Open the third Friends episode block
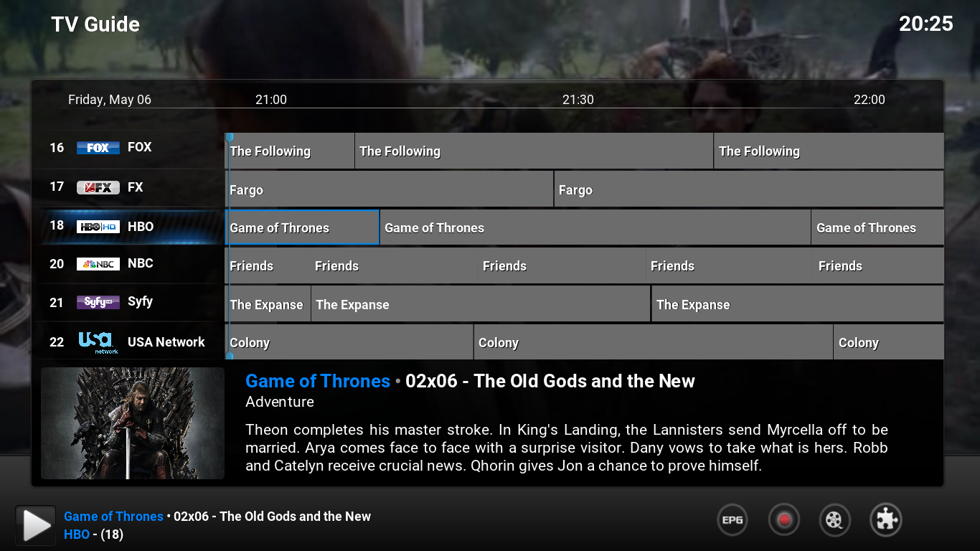The height and width of the screenshot is (551, 980). coord(562,265)
